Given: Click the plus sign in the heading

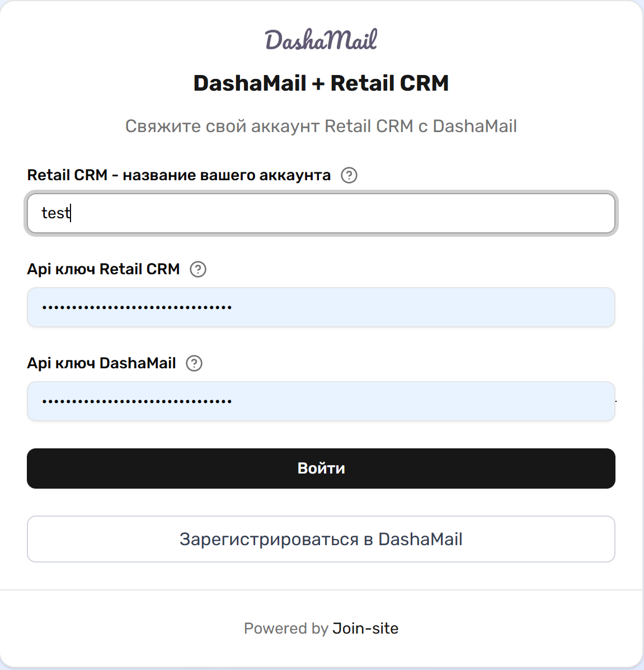Looking at the screenshot, I should click(x=318, y=84).
